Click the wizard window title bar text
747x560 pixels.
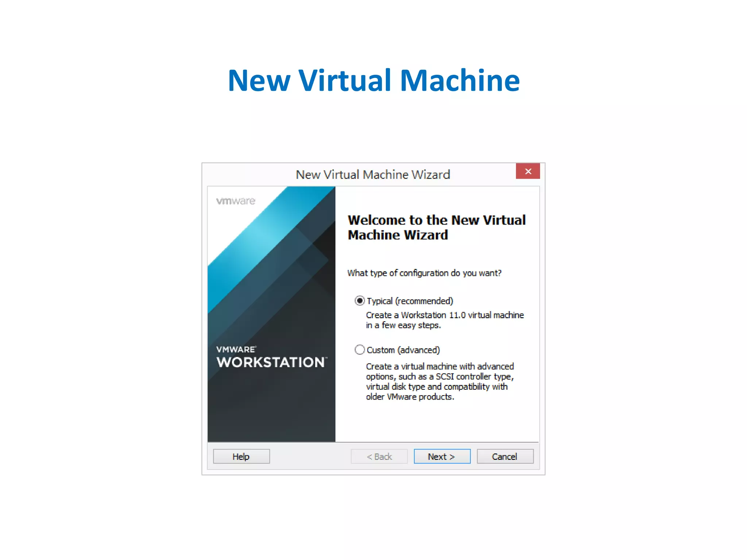(x=373, y=175)
